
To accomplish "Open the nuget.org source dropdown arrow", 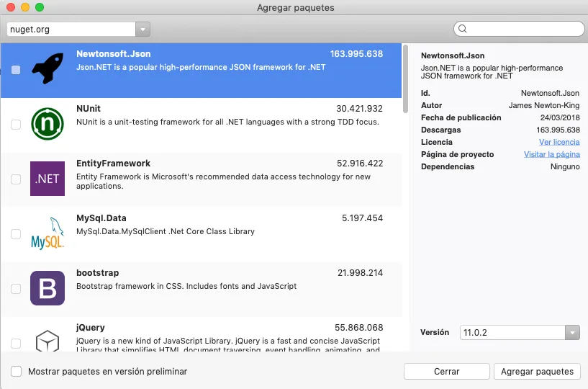I will [x=143, y=30].
